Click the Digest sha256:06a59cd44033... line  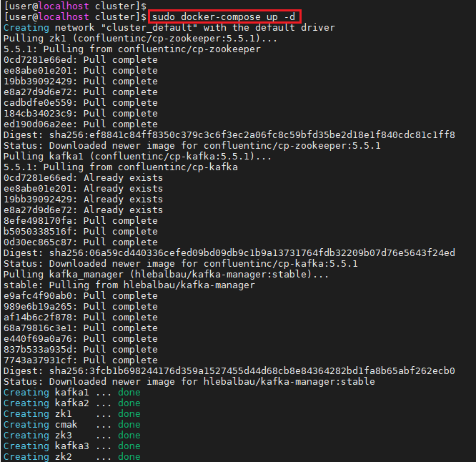point(229,253)
